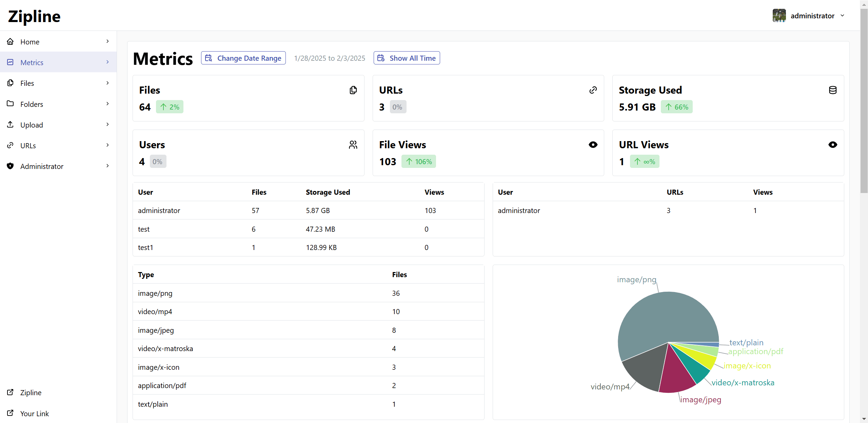Screen dimensions: 868x423
Task: Click the copy icon on the Files card
Action: click(x=353, y=90)
